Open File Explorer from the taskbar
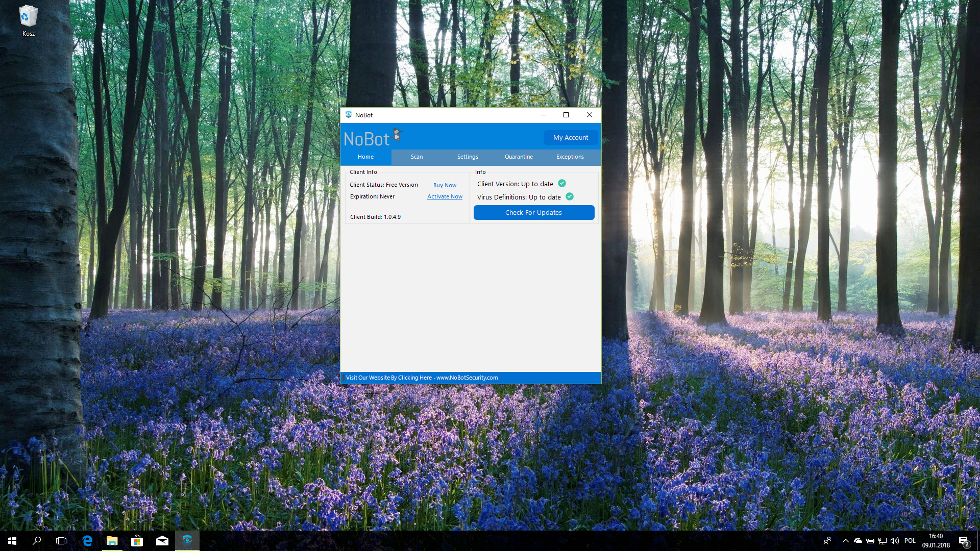 click(112, 541)
